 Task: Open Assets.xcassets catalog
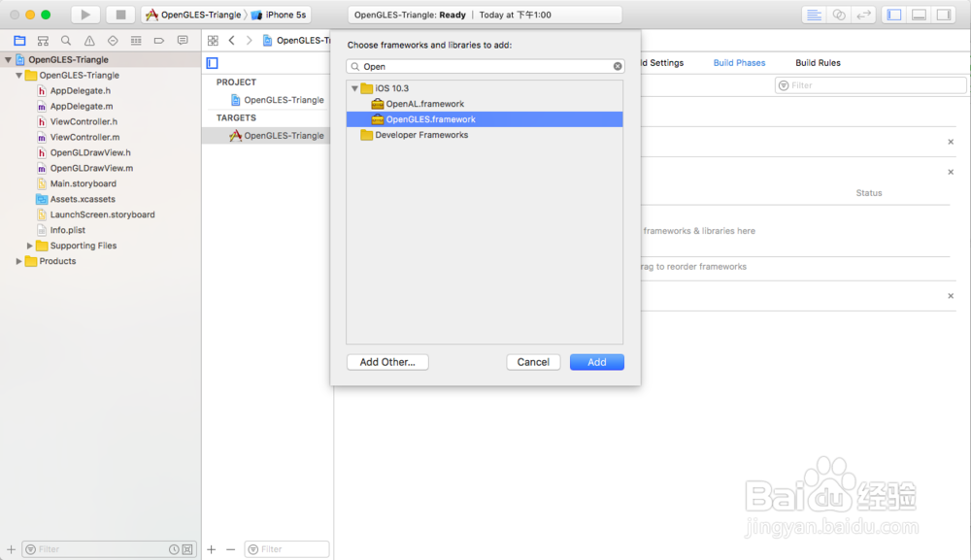pos(83,199)
